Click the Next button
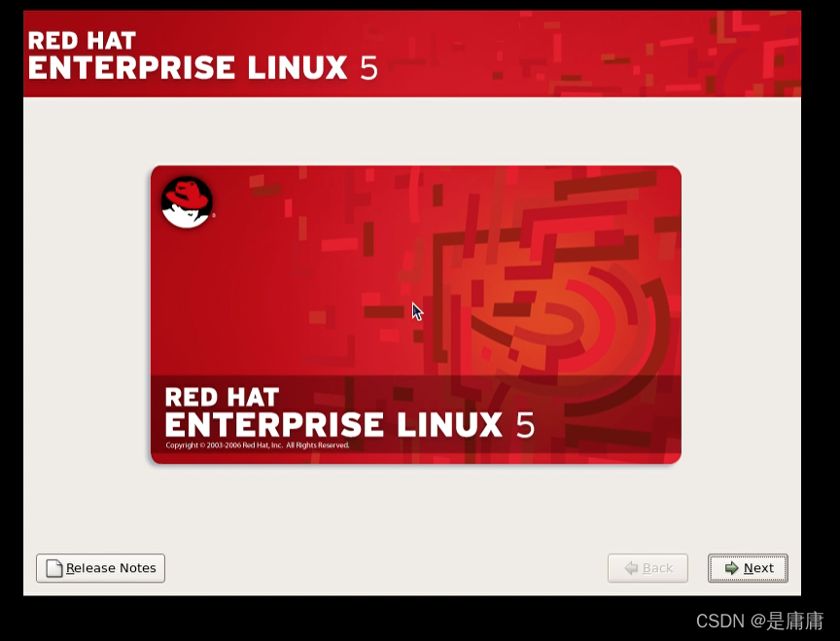Image resolution: width=840 pixels, height=641 pixels. [x=748, y=568]
